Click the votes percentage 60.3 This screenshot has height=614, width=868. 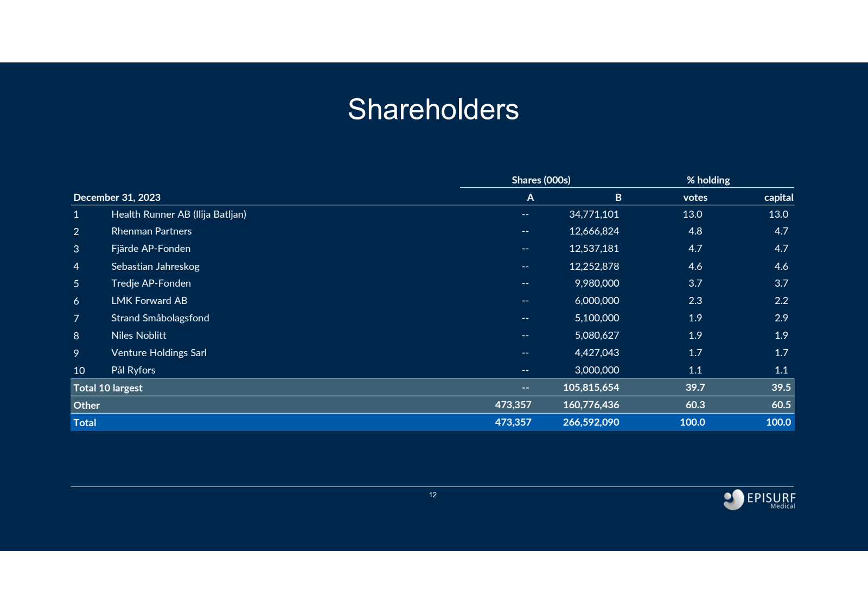point(695,404)
